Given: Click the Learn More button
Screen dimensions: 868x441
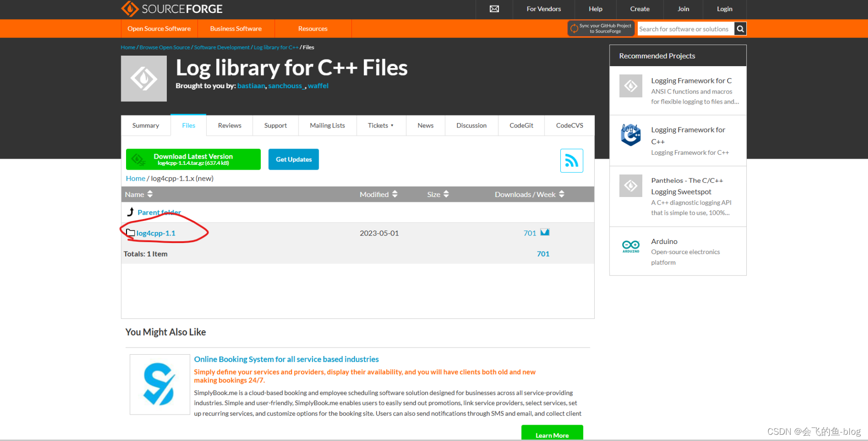Looking at the screenshot, I should coord(552,433).
